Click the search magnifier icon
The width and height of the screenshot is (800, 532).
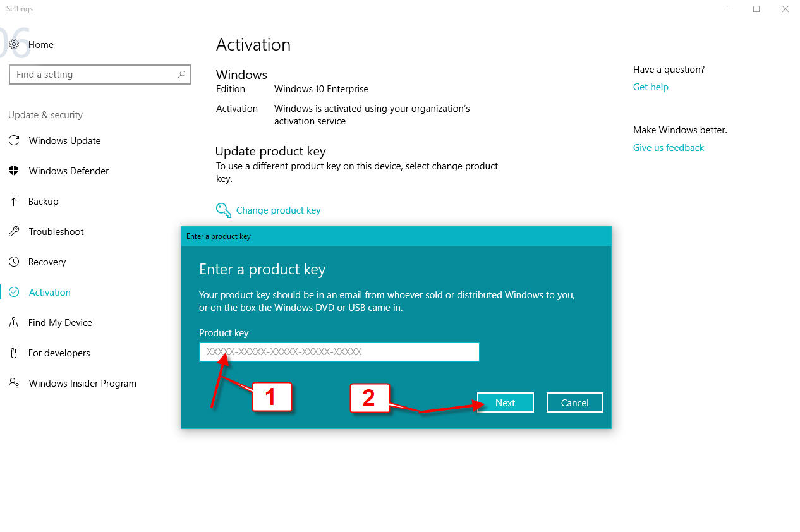(x=181, y=75)
